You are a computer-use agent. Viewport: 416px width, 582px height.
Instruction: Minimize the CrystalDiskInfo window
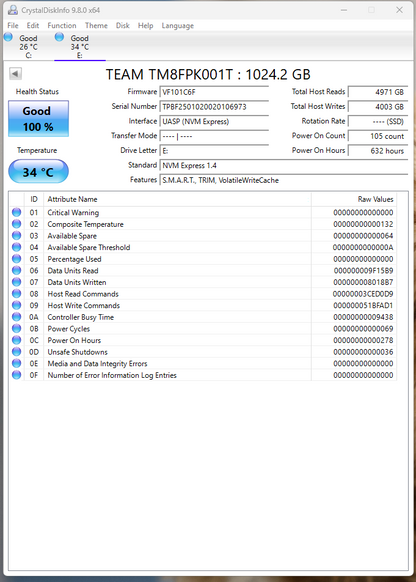(x=344, y=10)
